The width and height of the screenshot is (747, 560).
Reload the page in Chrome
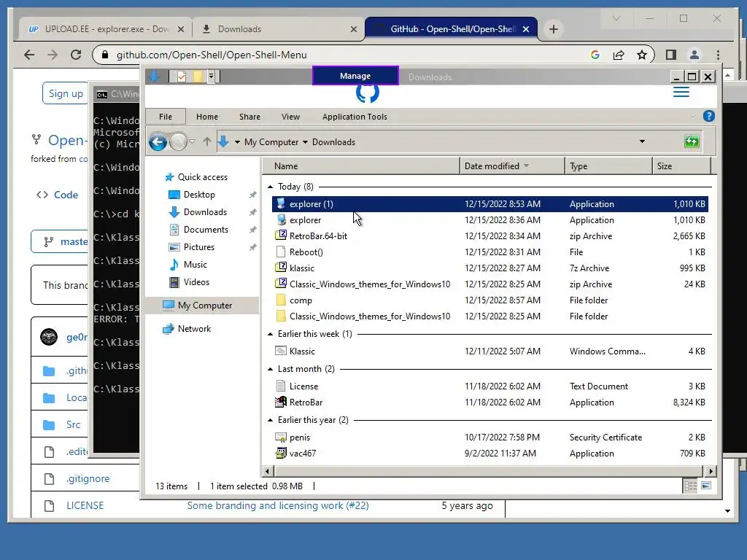click(76, 55)
